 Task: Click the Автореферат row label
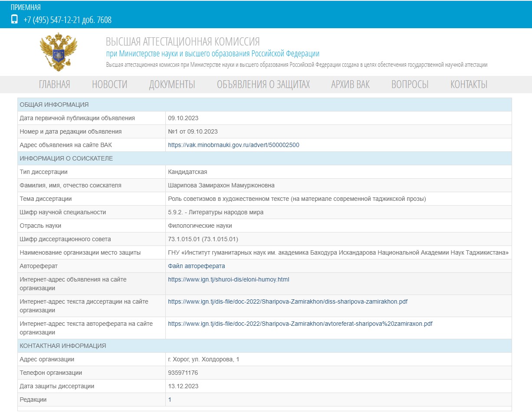click(x=39, y=266)
